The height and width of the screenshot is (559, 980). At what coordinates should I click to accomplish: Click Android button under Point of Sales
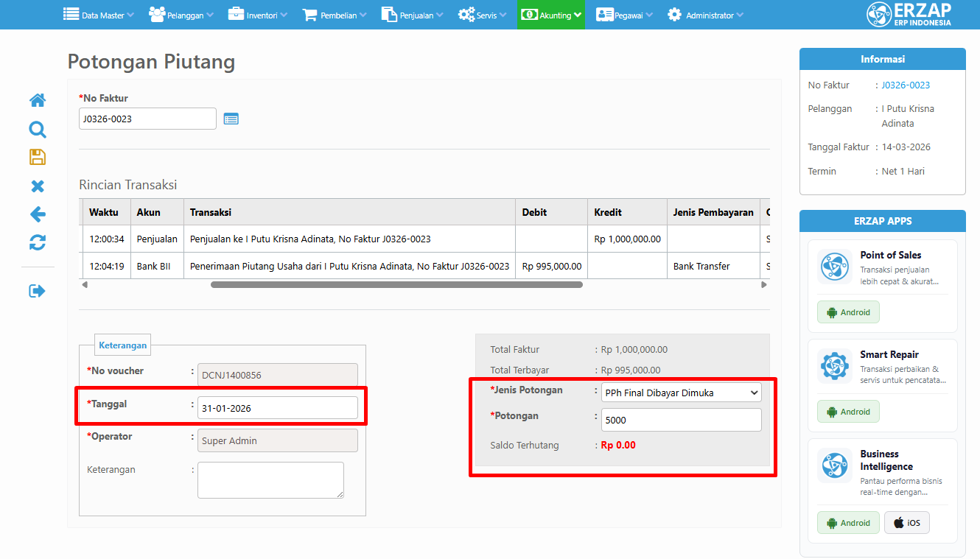coord(848,312)
